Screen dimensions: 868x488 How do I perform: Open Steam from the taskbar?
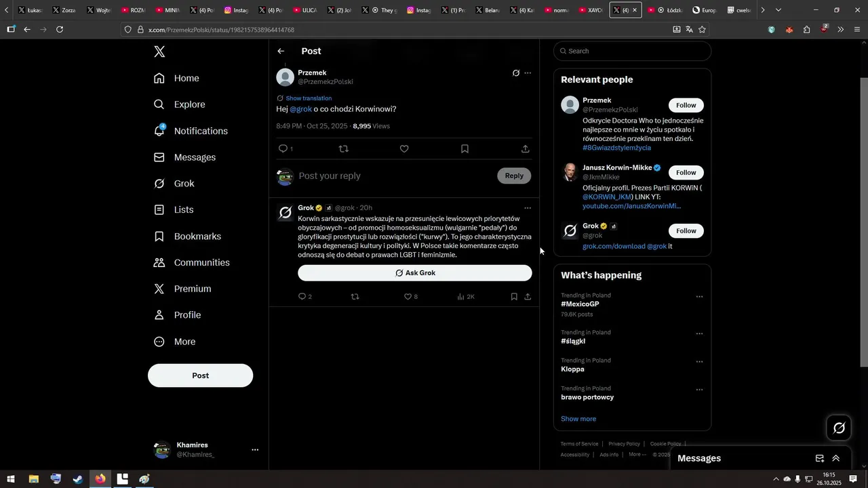point(78,479)
